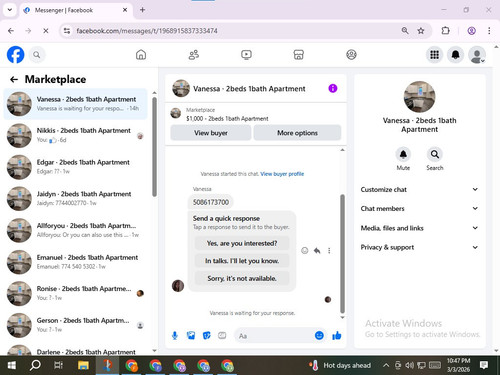Image resolution: width=500 pixels, height=375 pixels.
Task: Open browser extensions puzzle icon
Action: [445, 31]
